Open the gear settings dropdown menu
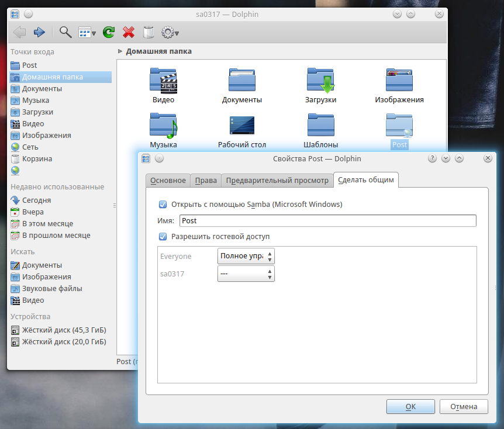The height and width of the screenshot is (429, 504). pyautogui.click(x=170, y=33)
